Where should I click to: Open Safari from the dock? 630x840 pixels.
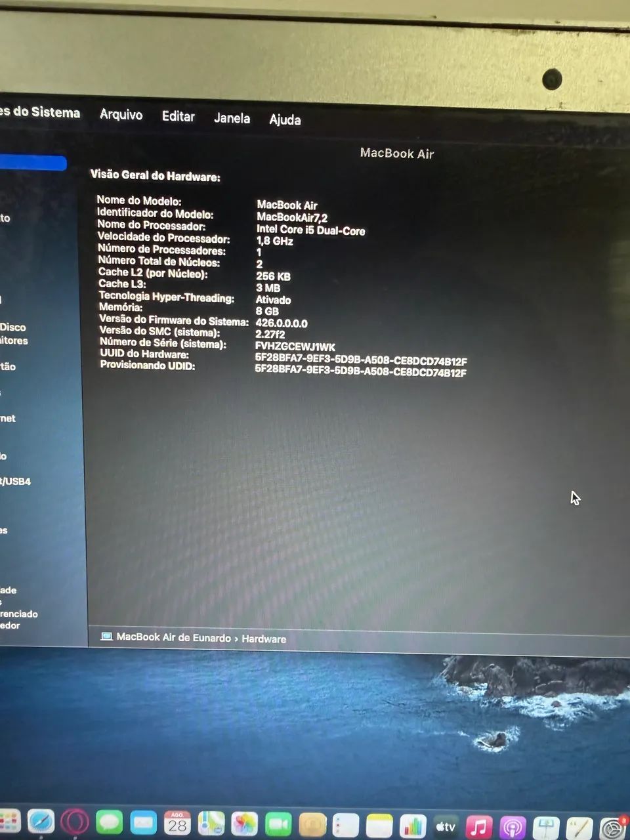coord(41,822)
